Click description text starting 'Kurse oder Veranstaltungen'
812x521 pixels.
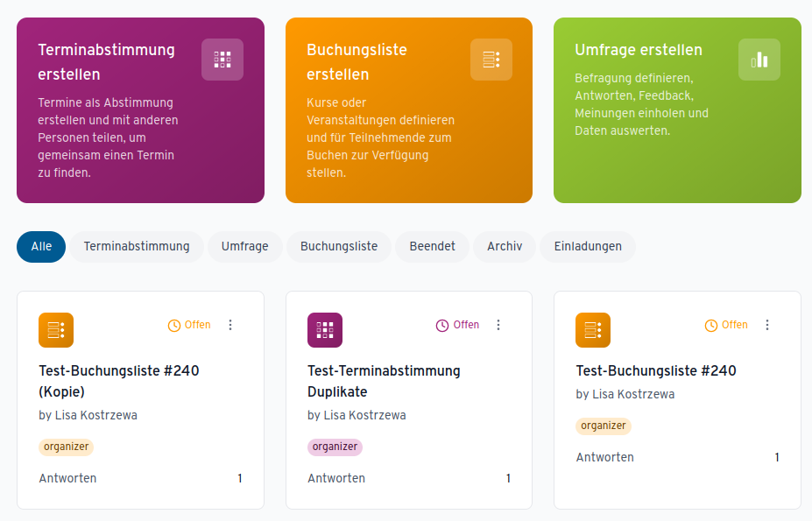tap(380, 137)
